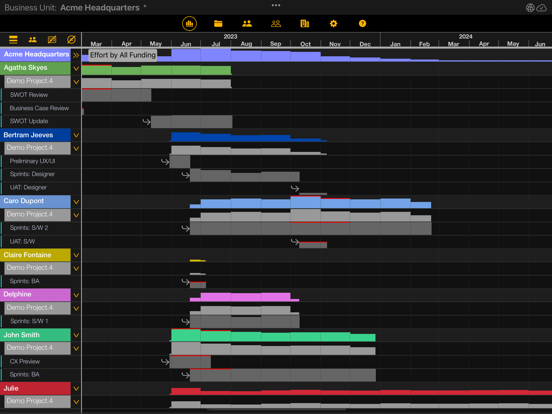Click the SWOT Update task row
The height and width of the screenshot is (414, 552).
click(41, 121)
